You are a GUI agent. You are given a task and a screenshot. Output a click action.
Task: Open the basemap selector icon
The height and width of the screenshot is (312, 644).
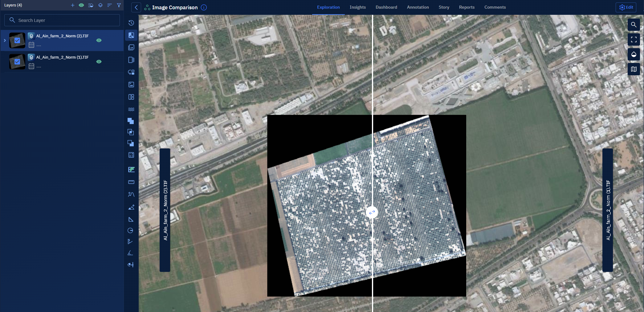(634, 69)
